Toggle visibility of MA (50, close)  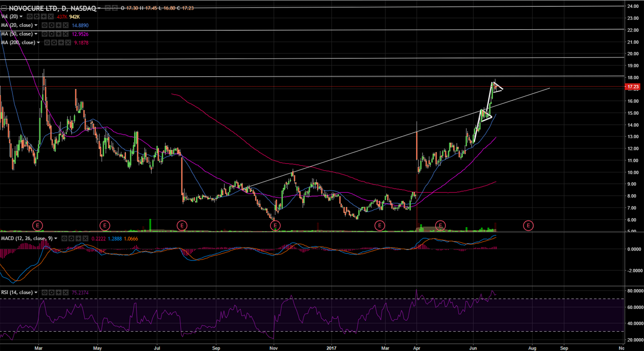coord(45,34)
